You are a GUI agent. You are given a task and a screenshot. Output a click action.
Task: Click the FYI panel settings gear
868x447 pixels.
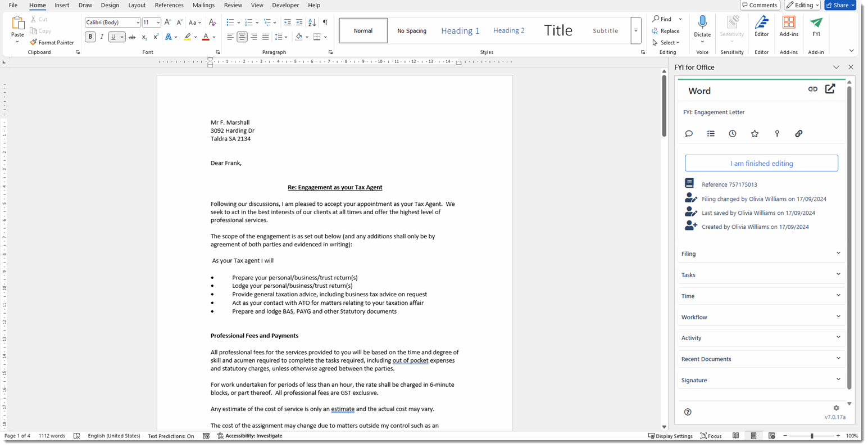click(x=836, y=408)
